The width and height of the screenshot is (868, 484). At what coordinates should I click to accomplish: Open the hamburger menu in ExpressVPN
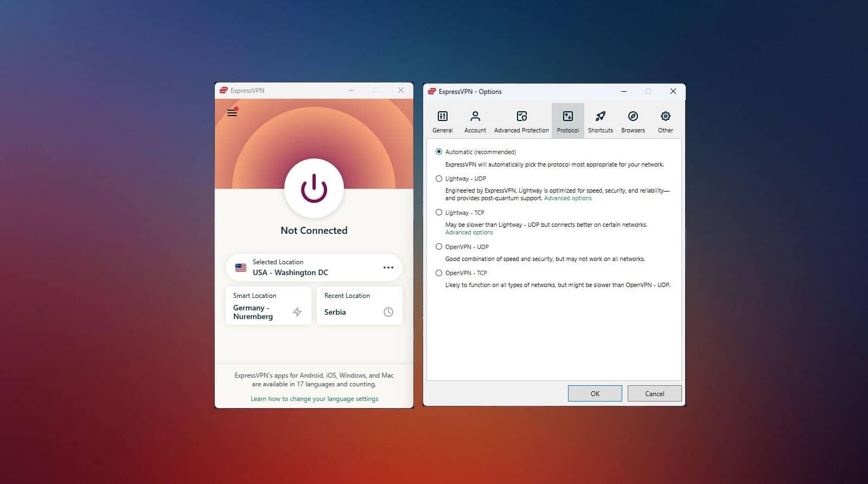(232, 112)
